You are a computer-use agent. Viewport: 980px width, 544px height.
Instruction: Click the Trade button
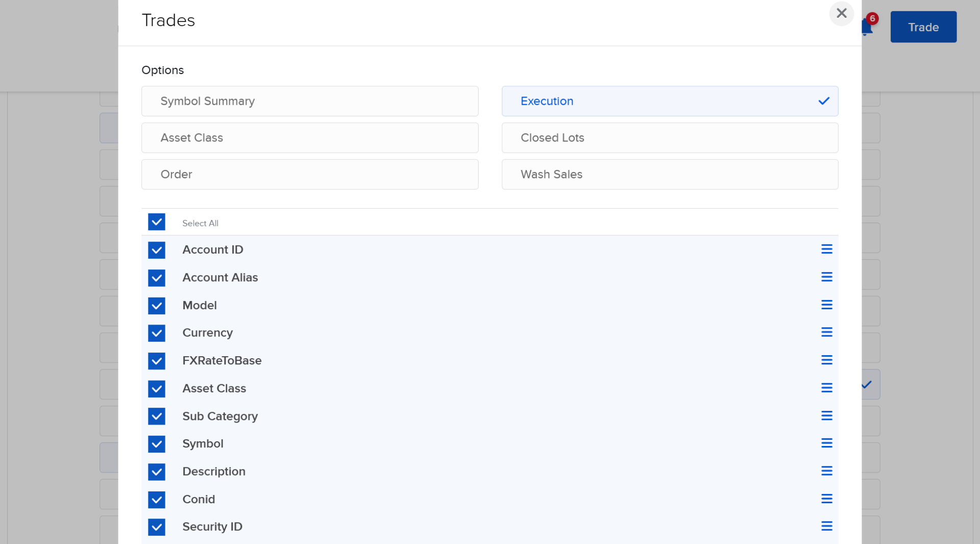[x=923, y=27]
